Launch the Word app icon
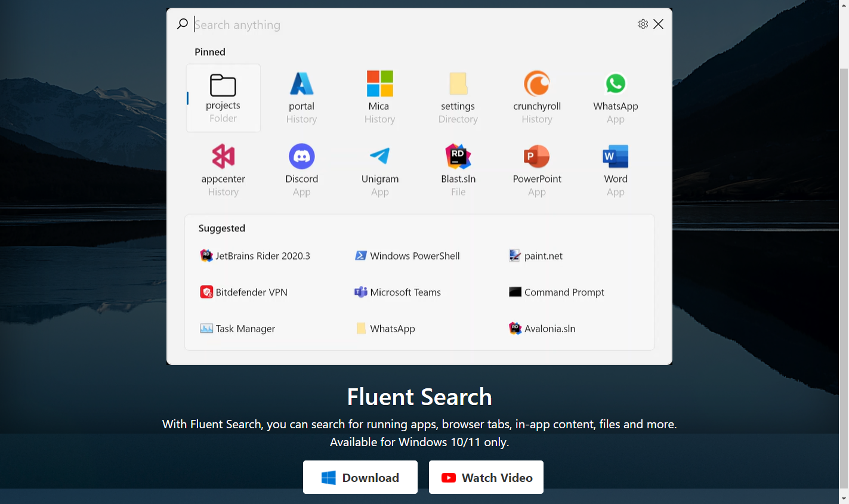The image size is (849, 504). click(616, 156)
